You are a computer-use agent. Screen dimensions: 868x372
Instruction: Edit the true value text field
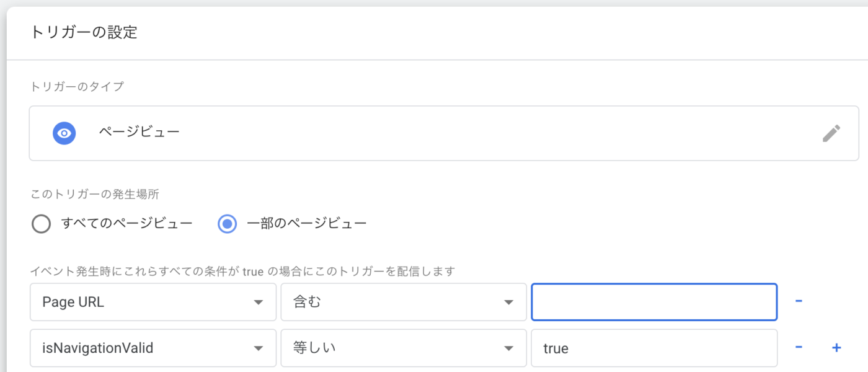[x=654, y=348]
